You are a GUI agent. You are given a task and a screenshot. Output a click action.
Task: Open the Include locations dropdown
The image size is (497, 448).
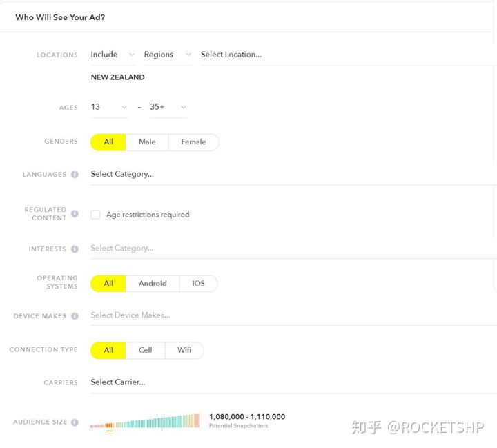point(113,55)
